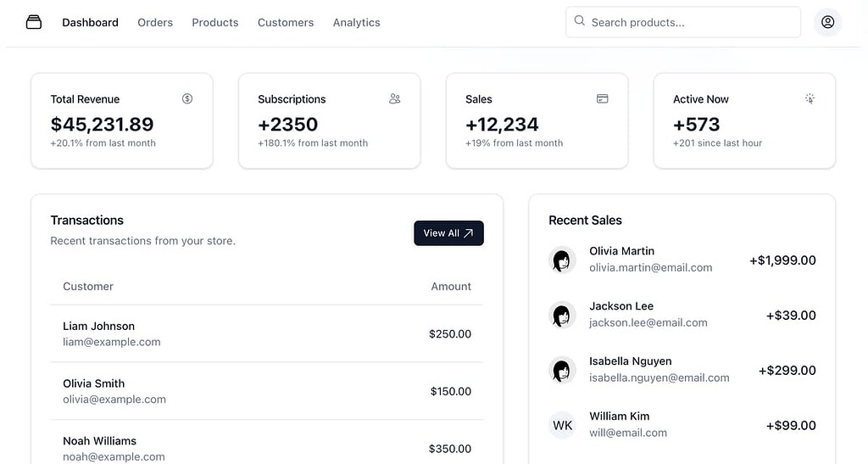
Task: Open the Analytics page
Action: (357, 23)
